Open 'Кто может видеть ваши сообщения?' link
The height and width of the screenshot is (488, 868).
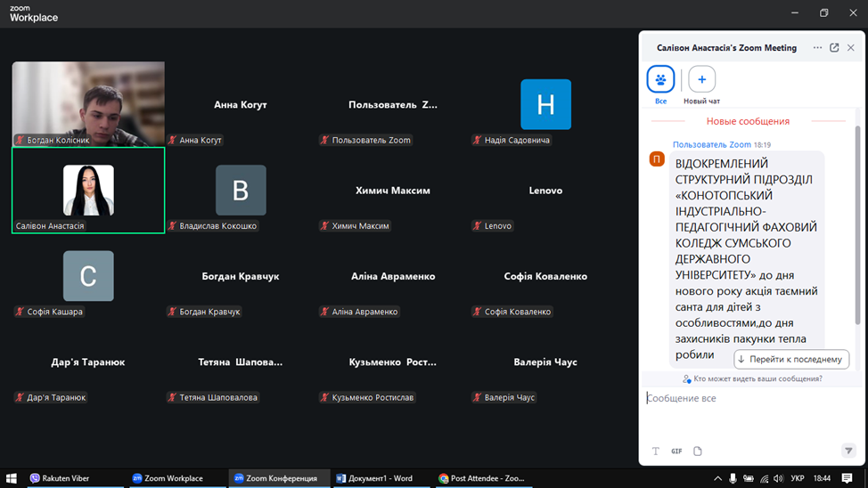[x=757, y=379]
